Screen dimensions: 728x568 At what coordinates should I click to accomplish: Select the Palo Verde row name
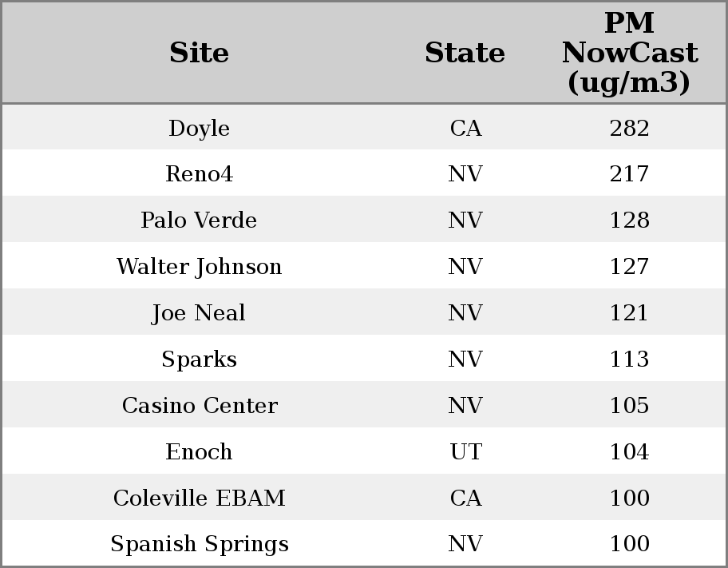point(199,220)
